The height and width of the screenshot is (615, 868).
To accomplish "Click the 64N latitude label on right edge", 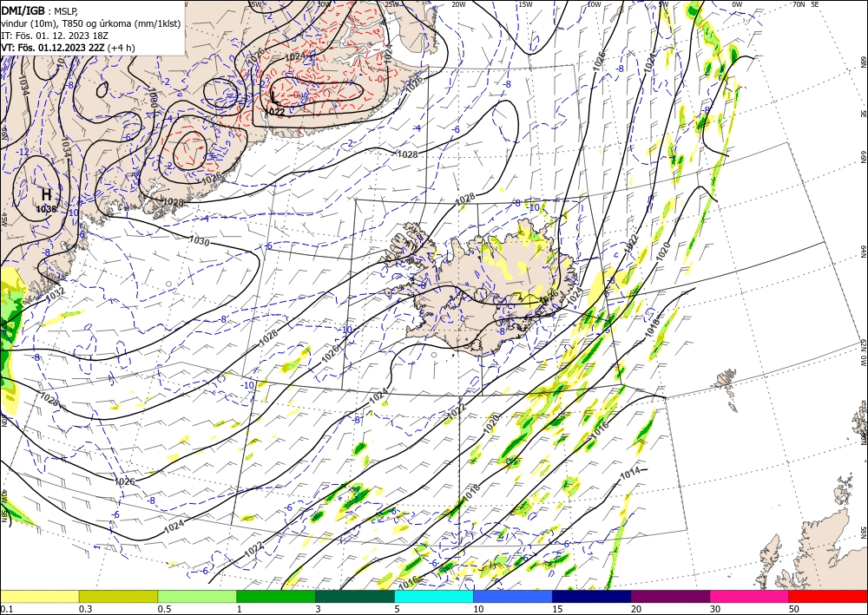I will coord(863,252).
